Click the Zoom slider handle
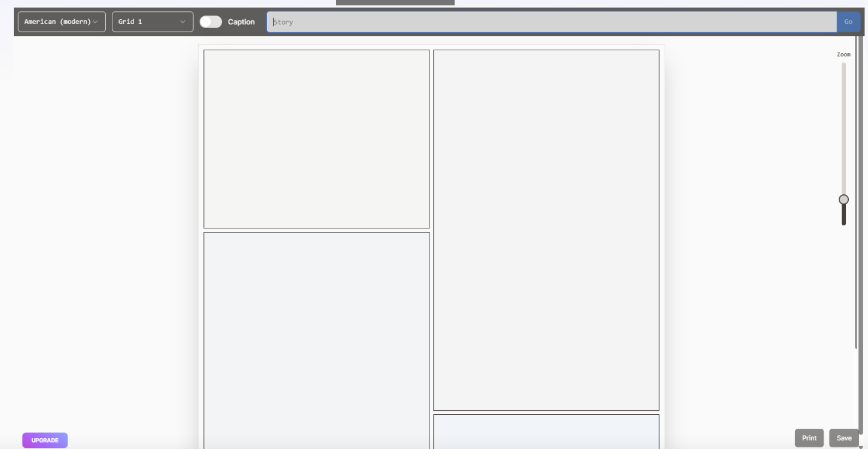The height and width of the screenshot is (449, 868). click(x=843, y=199)
